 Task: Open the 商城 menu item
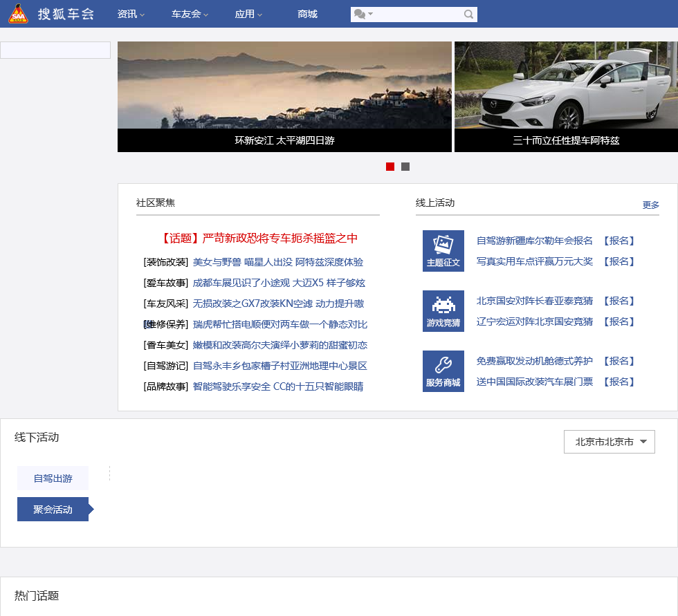tap(307, 15)
